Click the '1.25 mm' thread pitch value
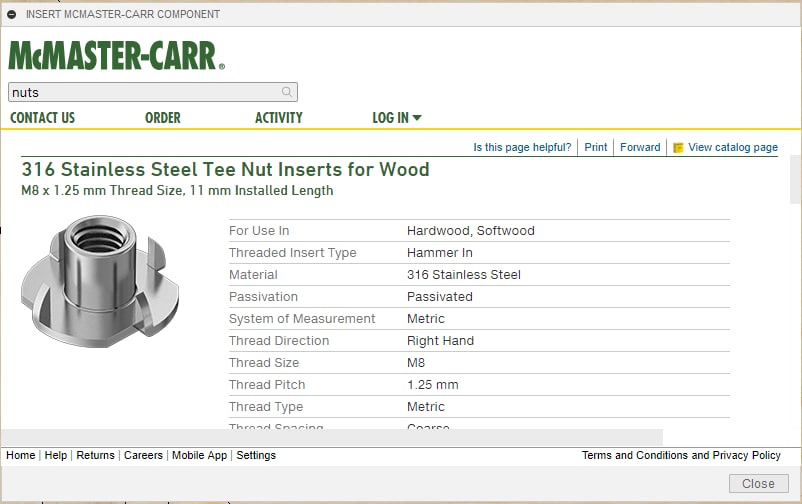 pos(433,385)
